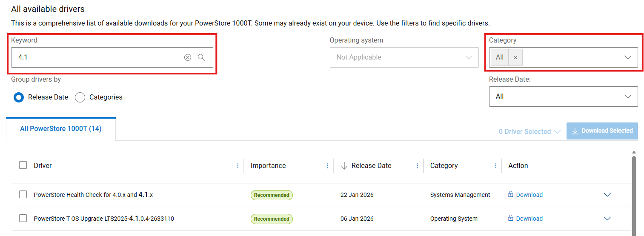Tick the PowerStore Health Check checkbox

pos(23,195)
